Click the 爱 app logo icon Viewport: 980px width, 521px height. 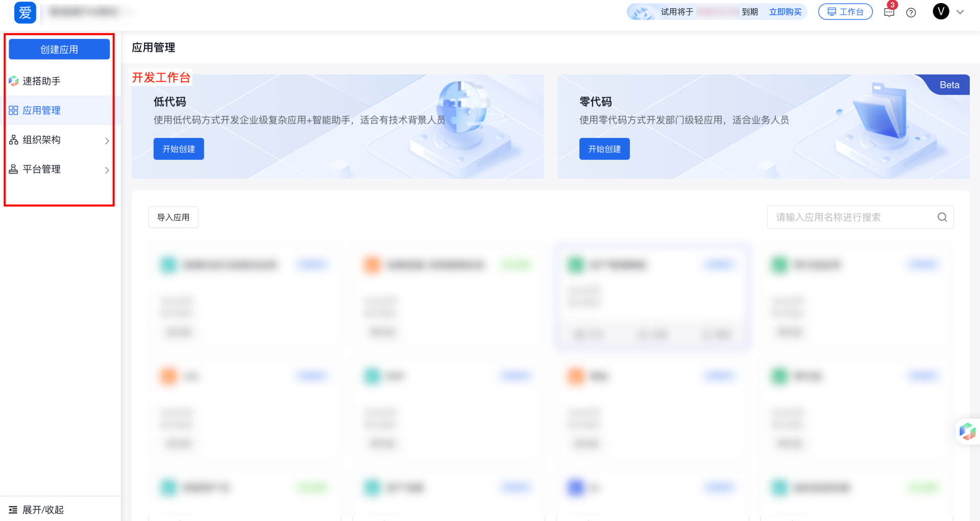(25, 12)
